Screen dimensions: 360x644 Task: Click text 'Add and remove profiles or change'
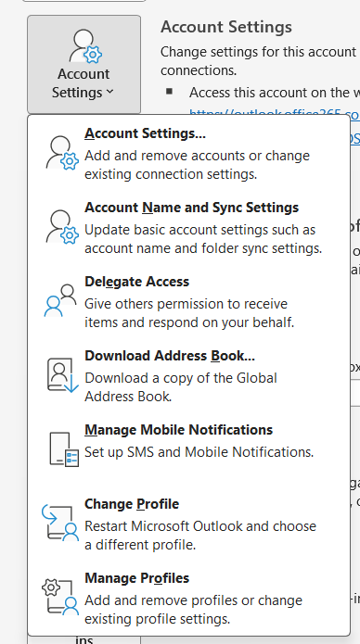tap(193, 600)
